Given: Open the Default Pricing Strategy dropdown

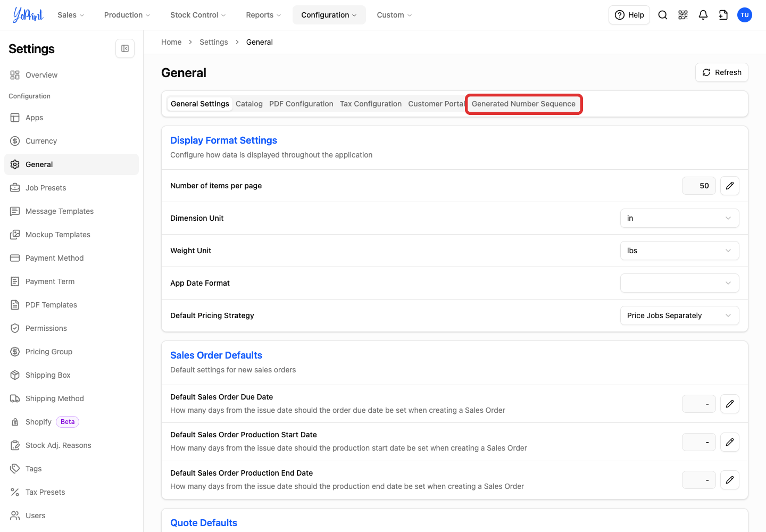Looking at the screenshot, I should pos(679,315).
